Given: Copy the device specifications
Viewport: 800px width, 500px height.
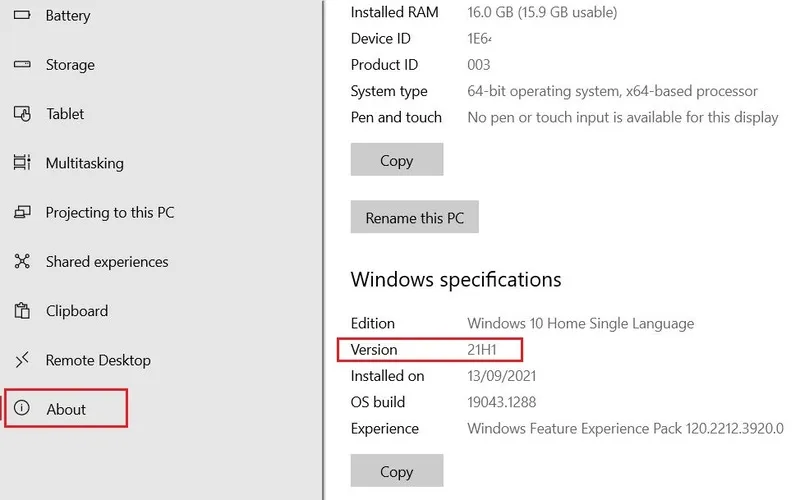Looking at the screenshot, I should coord(396,160).
